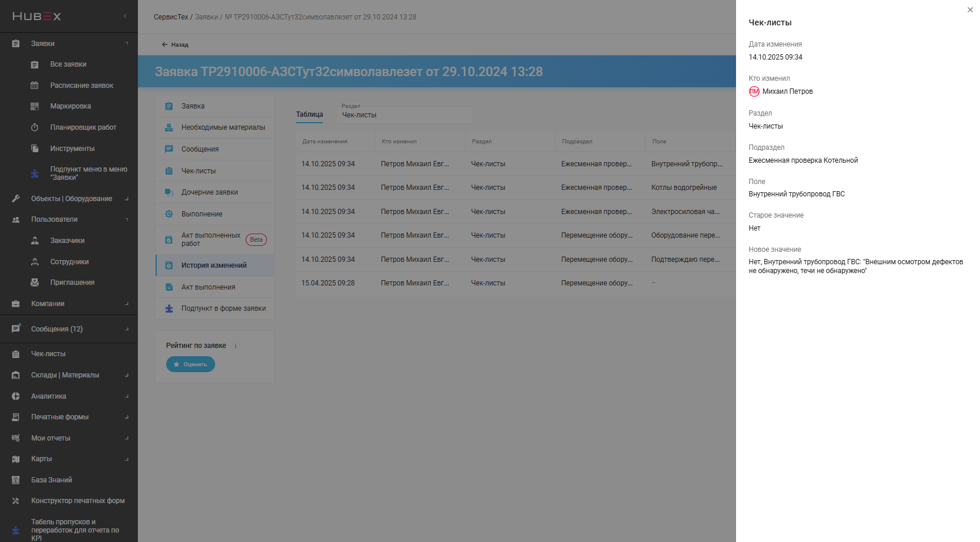Expand the Склады | Материалы section

point(126,375)
